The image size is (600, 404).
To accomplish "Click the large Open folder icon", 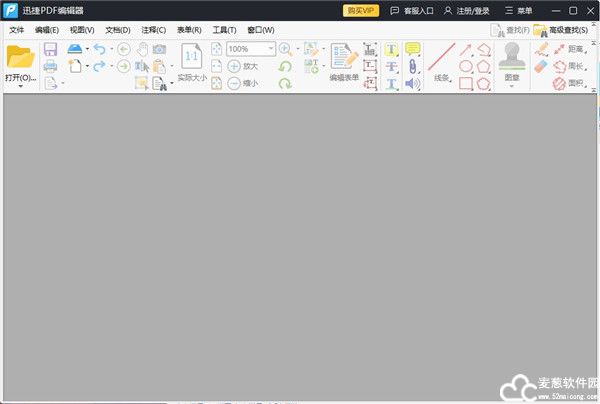I will coord(20,56).
